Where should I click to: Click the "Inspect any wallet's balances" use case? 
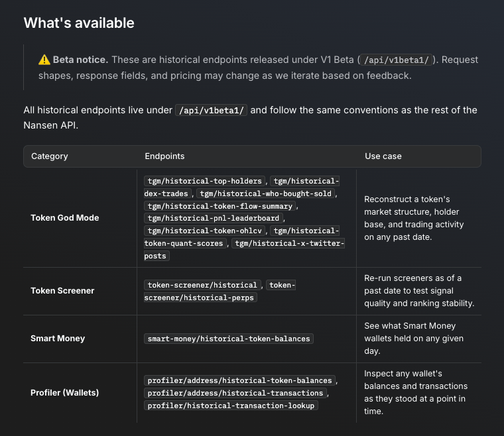(416, 392)
